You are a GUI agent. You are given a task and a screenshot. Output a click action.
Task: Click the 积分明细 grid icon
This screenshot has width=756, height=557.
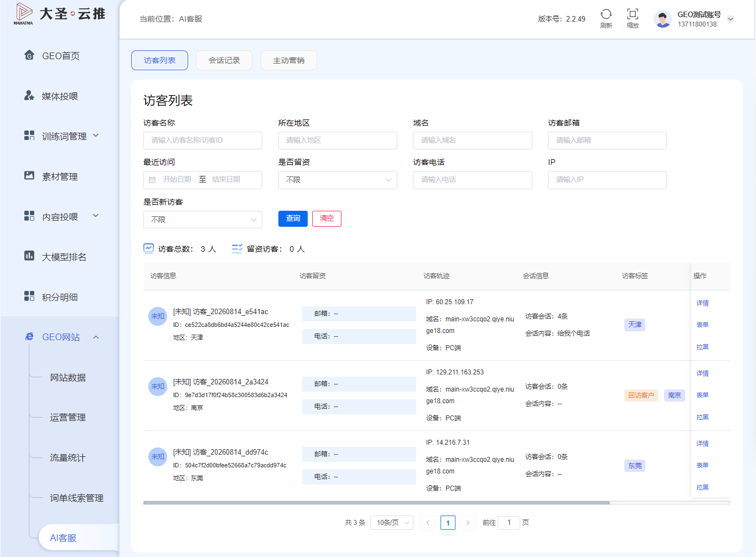pos(29,296)
